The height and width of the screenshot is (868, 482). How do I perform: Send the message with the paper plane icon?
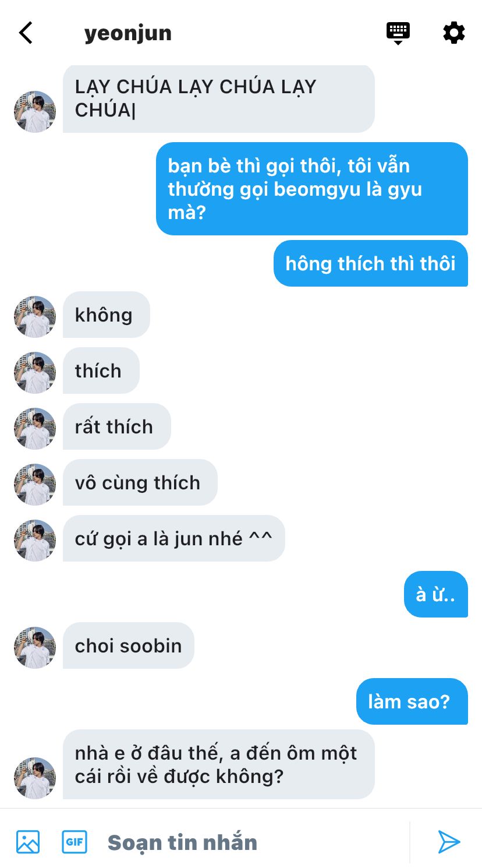[449, 842]
